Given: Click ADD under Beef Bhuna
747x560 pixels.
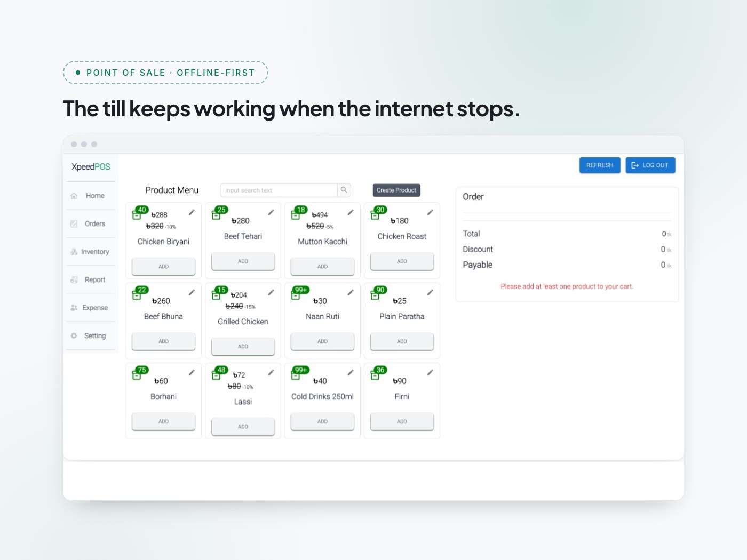Looking at the screenshot, I should coord(163,341).
